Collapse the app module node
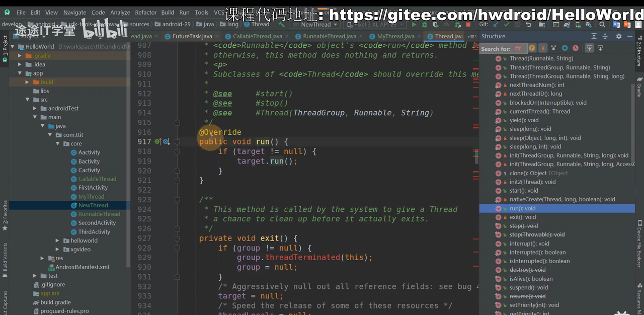The image size is (644, 315). coord(21,73)
